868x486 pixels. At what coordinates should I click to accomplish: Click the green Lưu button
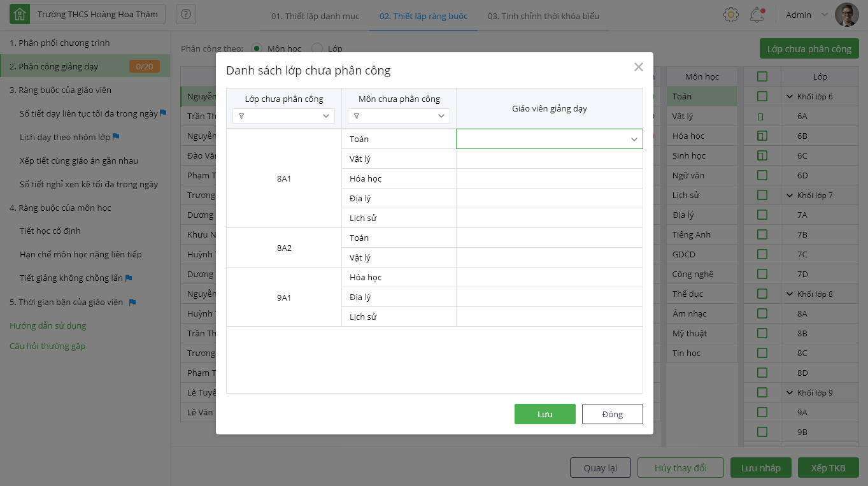click(544, 414)
